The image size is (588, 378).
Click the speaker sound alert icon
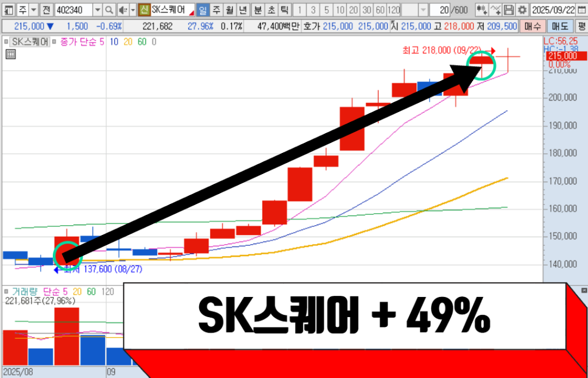122,10
